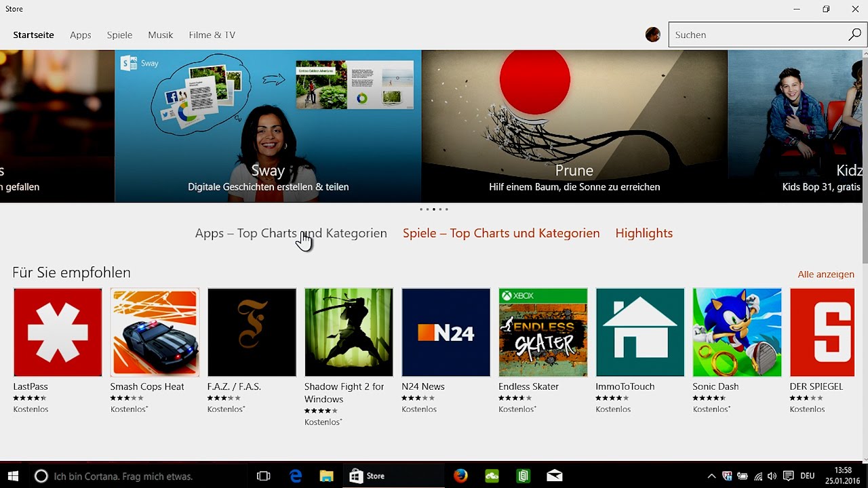Click the antivirus shield tray icon
Screen dimensions: 868x488
(x=727, y=476)
